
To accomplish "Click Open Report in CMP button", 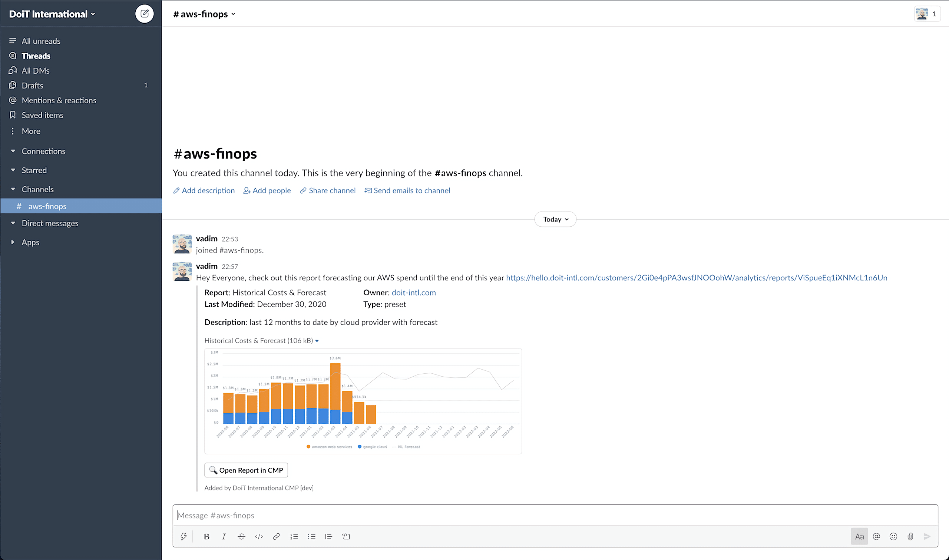I will coord(246,470).
